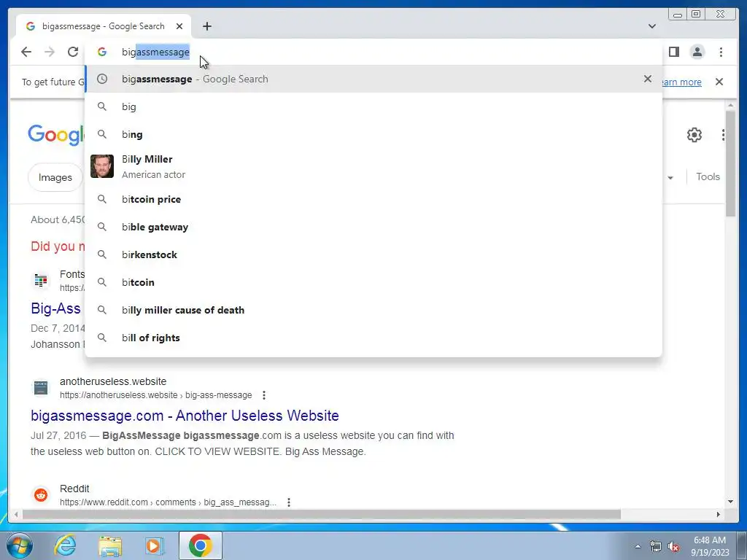Open the 'bigassmessage.com - Another Useless Website' result
The image size is (747, 560).
coord(185,416)
